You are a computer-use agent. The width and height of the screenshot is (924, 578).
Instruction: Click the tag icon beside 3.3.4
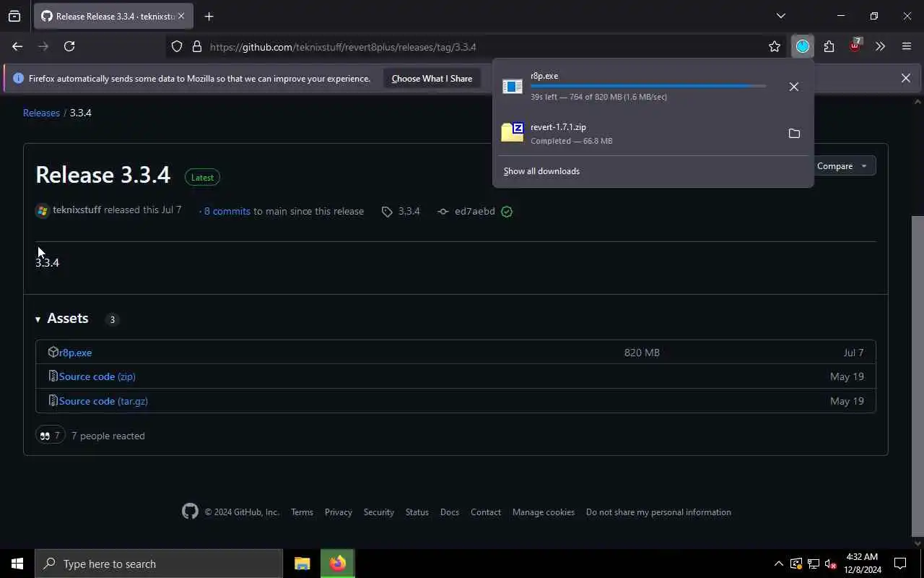point(387,212)
